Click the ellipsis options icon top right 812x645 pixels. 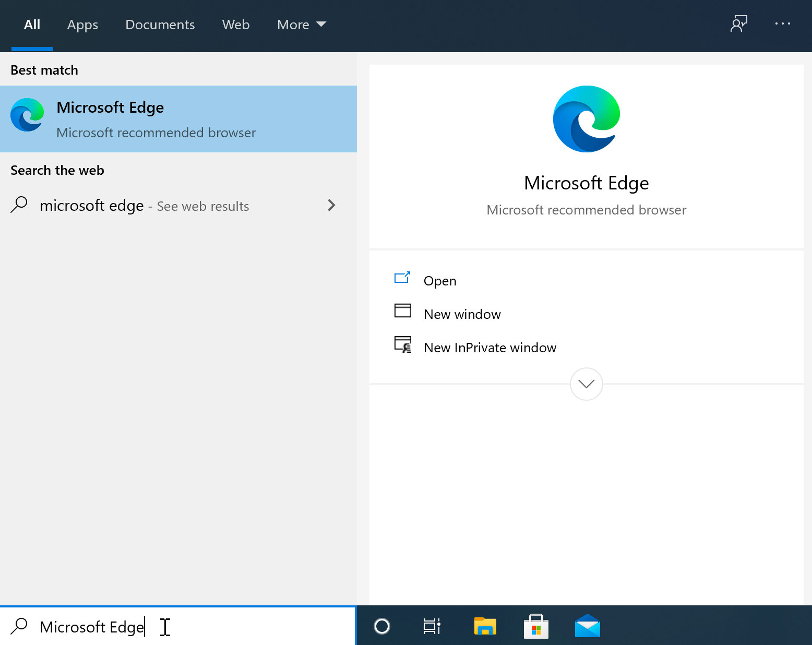coord(782,24)
